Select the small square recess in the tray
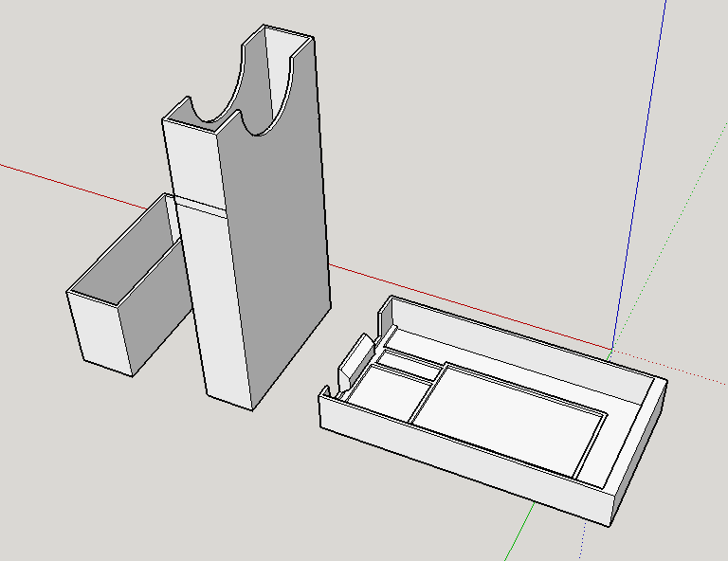The image size is (728, 561). coord(387,393)
